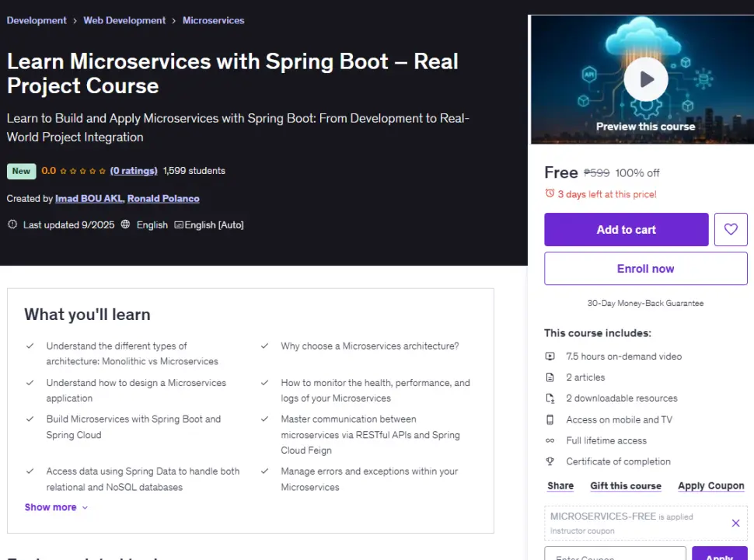The width and height of the screenshot is (754, 560).
Task: Click checkmark beside Spring Data item
Action: click(30, 471)
